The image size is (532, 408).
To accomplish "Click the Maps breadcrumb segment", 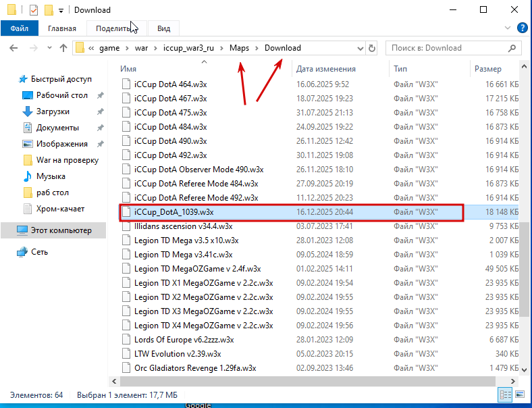I will tap(239, 48).
